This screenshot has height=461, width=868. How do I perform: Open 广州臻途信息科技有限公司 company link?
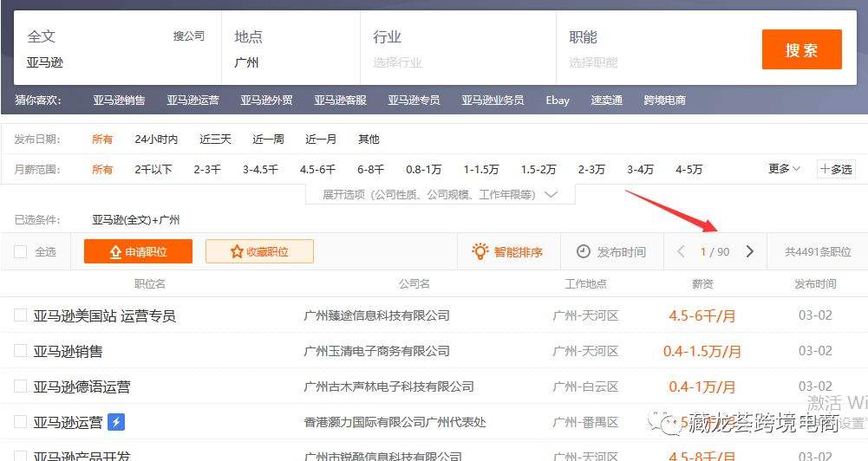click(x=376, y=315)
